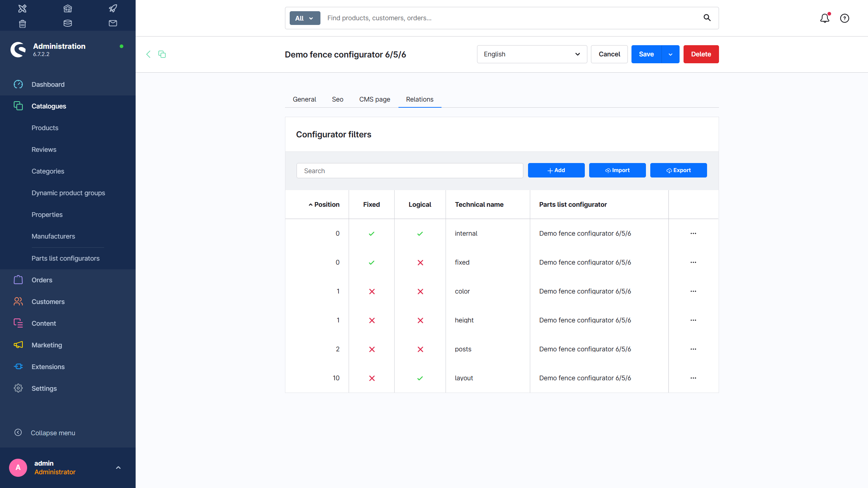This screenshot has height=488, width=868.
Task: Click the Save button
Action: click(x=646, y=54)
